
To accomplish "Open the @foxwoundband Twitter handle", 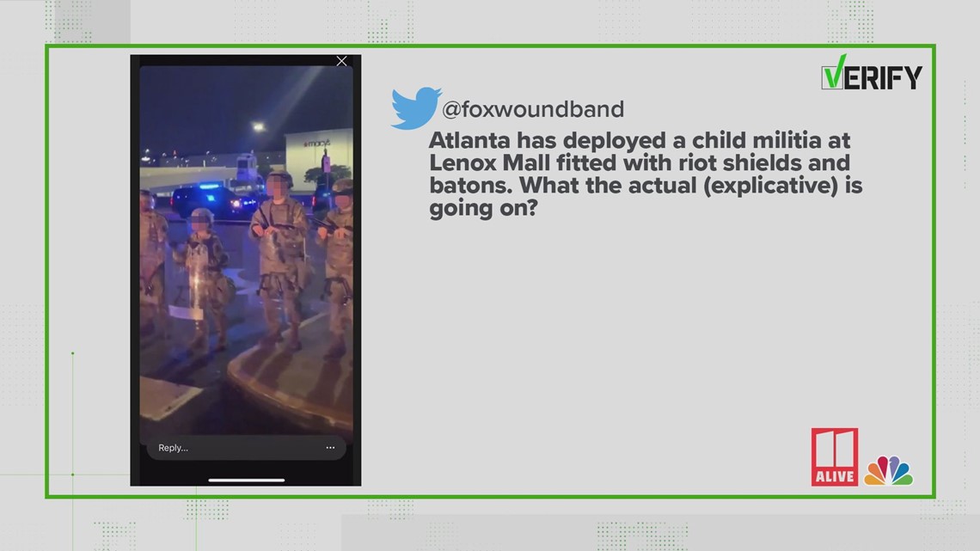I will 532,109.
